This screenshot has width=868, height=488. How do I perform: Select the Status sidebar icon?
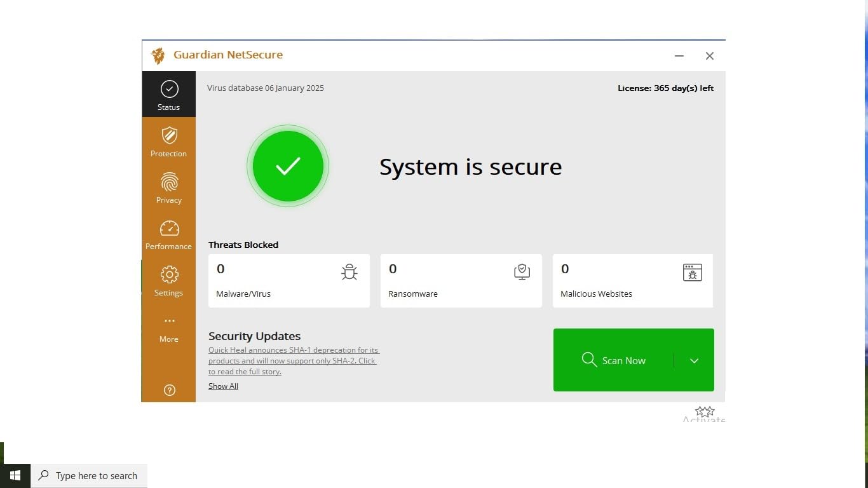pos(168,94)
